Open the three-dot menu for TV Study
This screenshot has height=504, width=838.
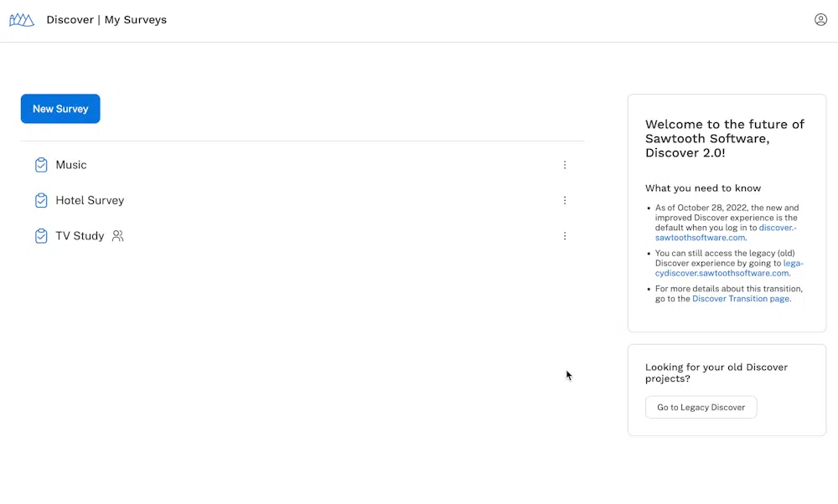click(x=564, y=236)
